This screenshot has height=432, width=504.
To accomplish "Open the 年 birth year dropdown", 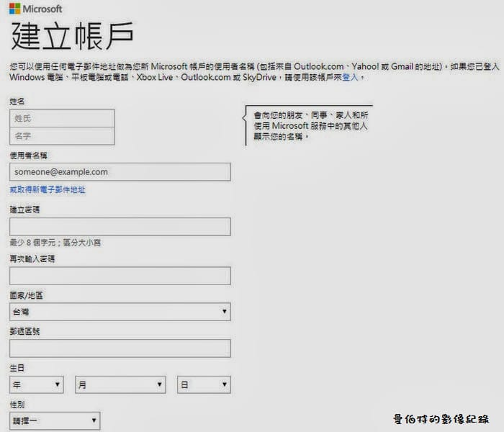I will point(37,384).
